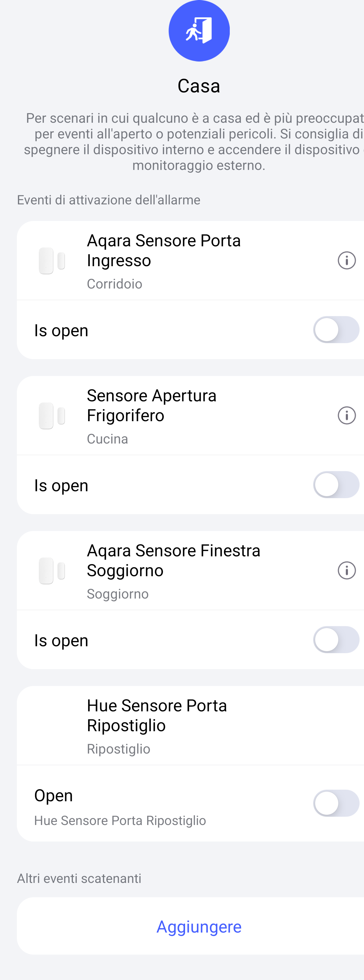Open info for Sensore Apertura Frigorifero

(x=347, y=415)
